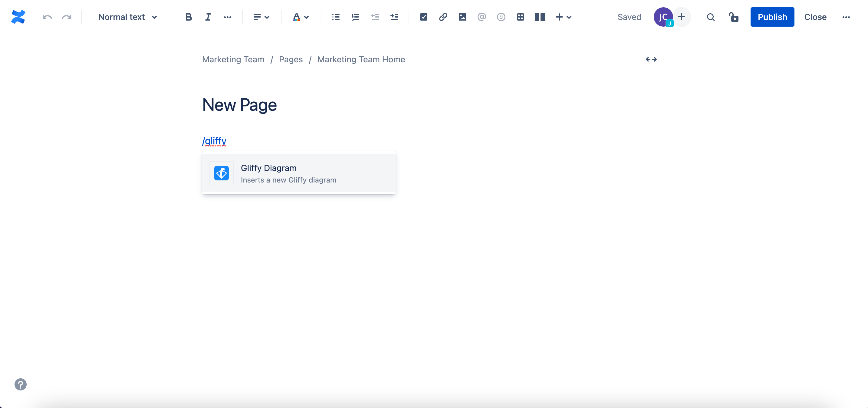Screen dimensions: 868x408
Task: Click the mention insert icon
Action: pyautogui.click(x=481, y=17)
